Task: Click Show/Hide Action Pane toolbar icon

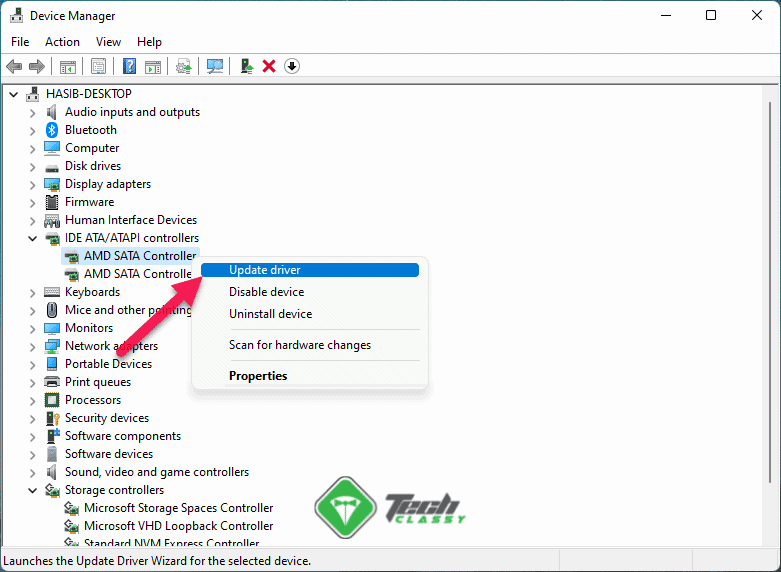Action: tap(153, 66)
